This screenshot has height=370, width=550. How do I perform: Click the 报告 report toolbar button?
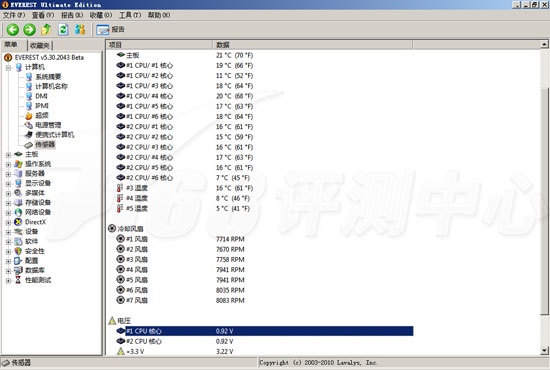tap(110, 30)
